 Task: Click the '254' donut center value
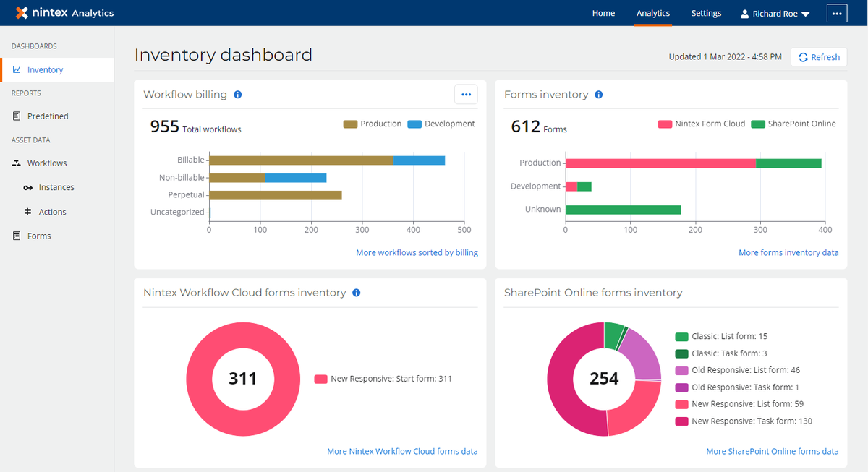click(604, 379)
